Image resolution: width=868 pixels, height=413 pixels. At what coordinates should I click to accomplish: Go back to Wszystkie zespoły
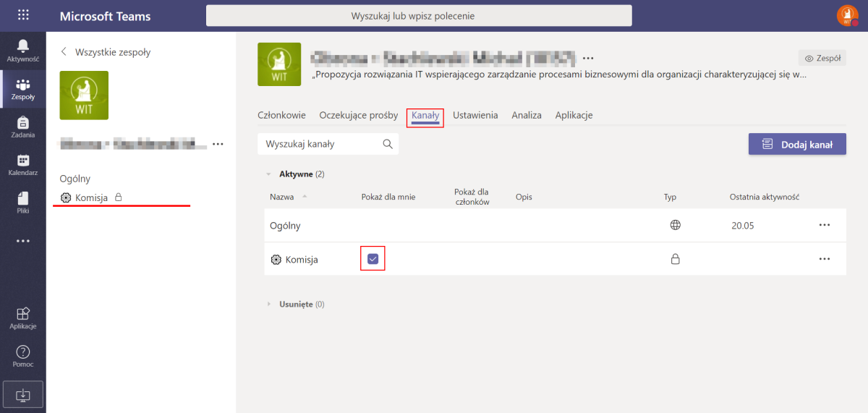click(x=106, y=52)
